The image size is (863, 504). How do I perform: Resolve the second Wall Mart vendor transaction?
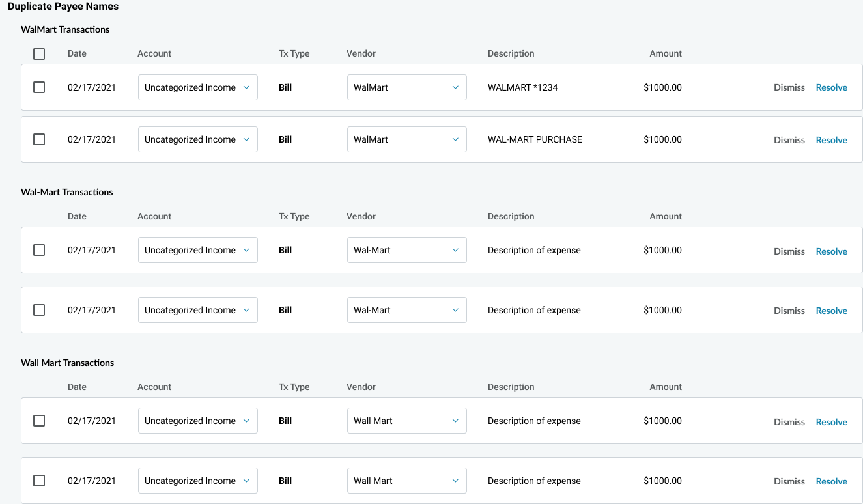point(831,481)
